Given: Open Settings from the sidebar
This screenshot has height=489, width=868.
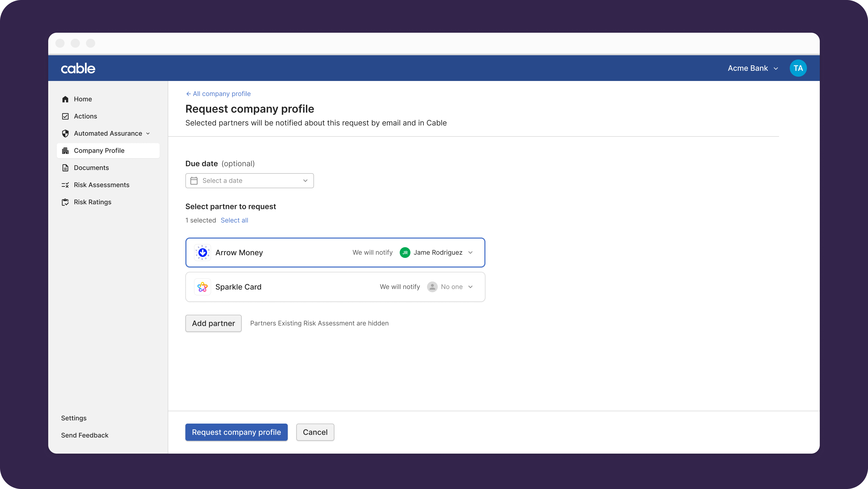Looking at the screenshot, I should tap(74, 418).
